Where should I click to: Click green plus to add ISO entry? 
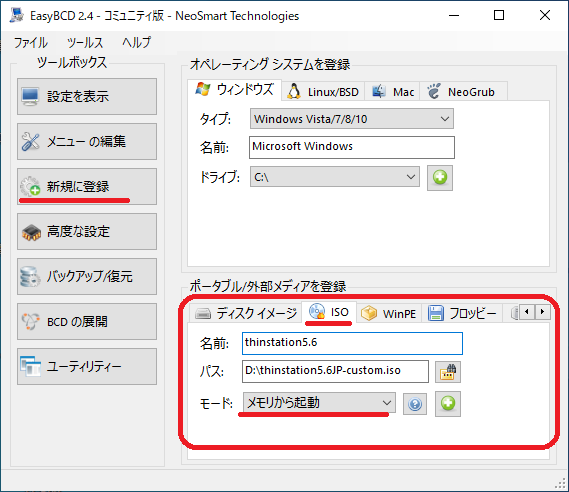(448, 403)
